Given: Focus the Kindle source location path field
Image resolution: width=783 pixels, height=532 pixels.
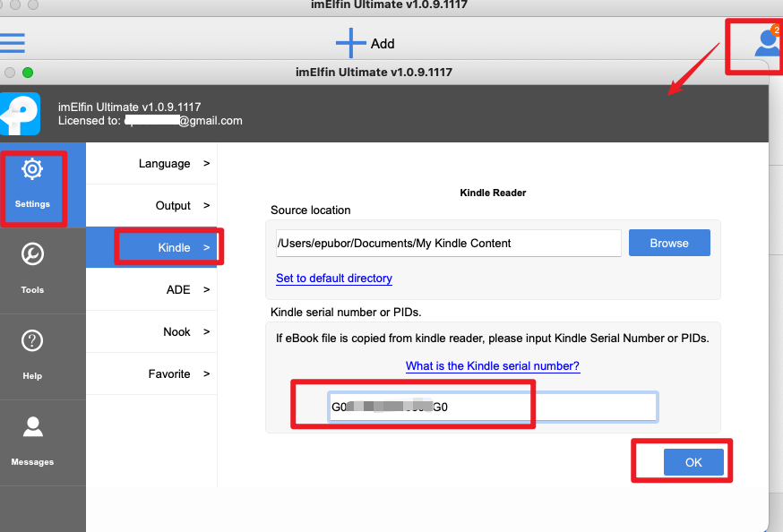Looking at the screenshot, I should click(x=449, y=243).
